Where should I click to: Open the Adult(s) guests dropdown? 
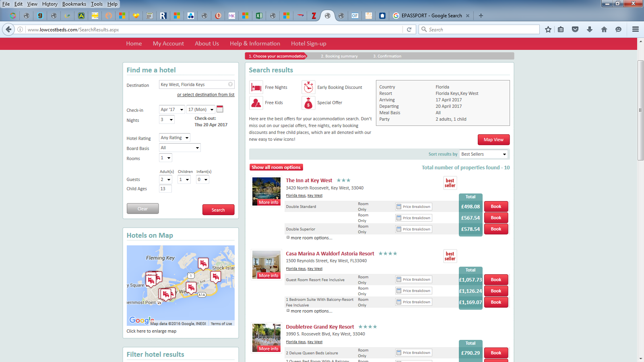click(x=166, y=179)
